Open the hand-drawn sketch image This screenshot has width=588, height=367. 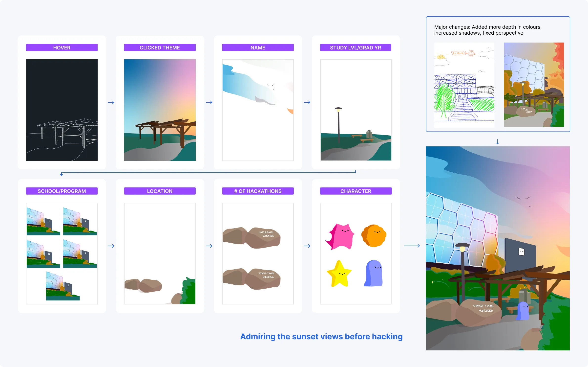(464, 85)
